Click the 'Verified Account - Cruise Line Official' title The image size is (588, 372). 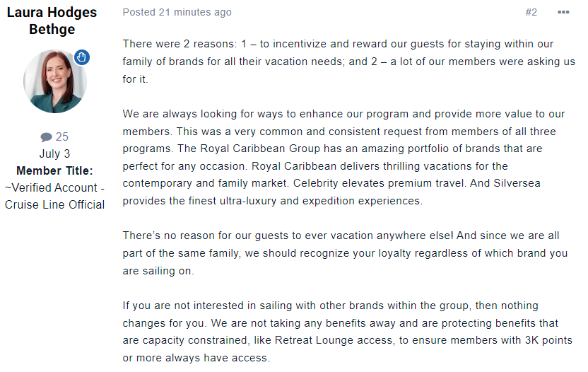[54, 196]
